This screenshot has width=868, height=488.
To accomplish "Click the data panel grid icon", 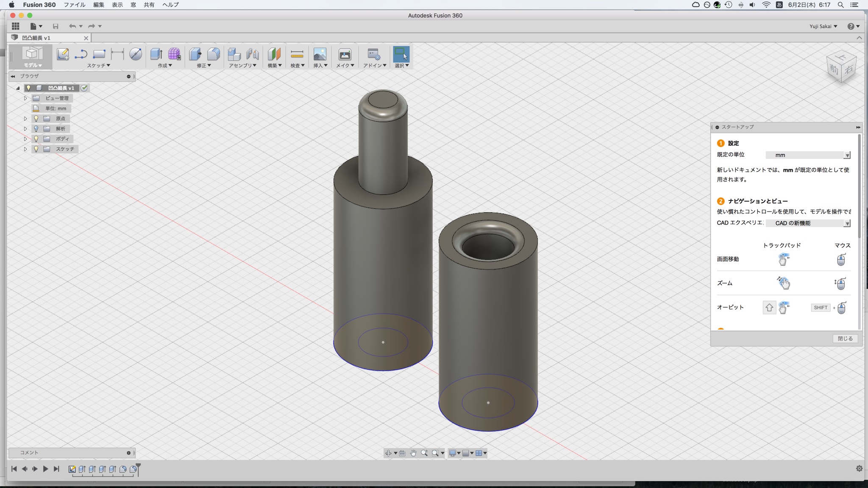I will click(x=16, y=26).
